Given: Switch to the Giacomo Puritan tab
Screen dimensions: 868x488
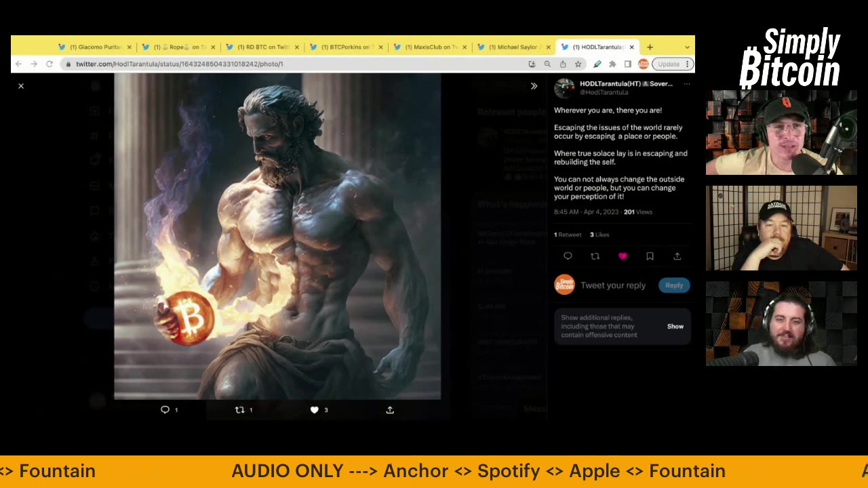Looking at the screenshot, I should tap(95, 47).
